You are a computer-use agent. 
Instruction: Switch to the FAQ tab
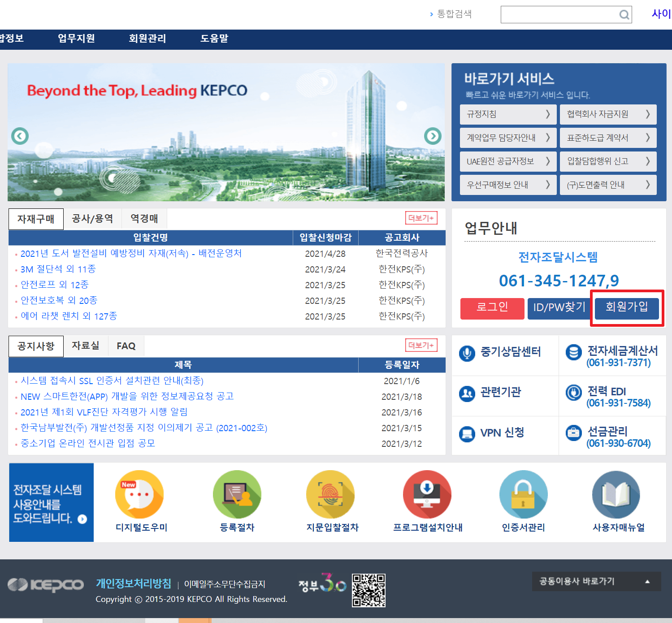point(126,346)
